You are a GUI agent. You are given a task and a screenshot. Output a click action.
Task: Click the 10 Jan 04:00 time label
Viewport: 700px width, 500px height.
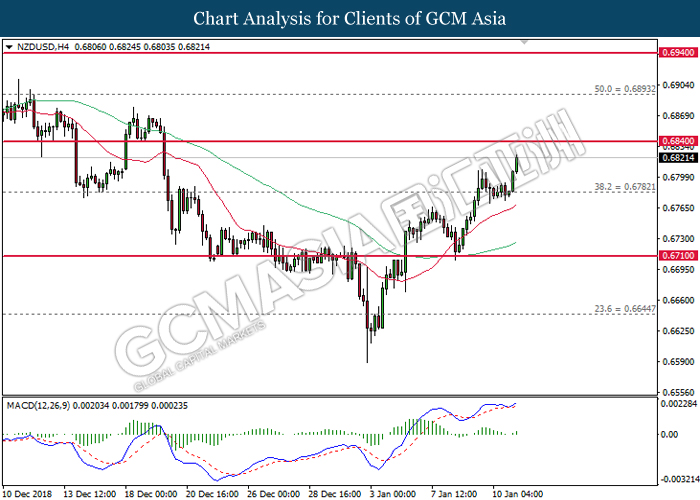[518, 494]
